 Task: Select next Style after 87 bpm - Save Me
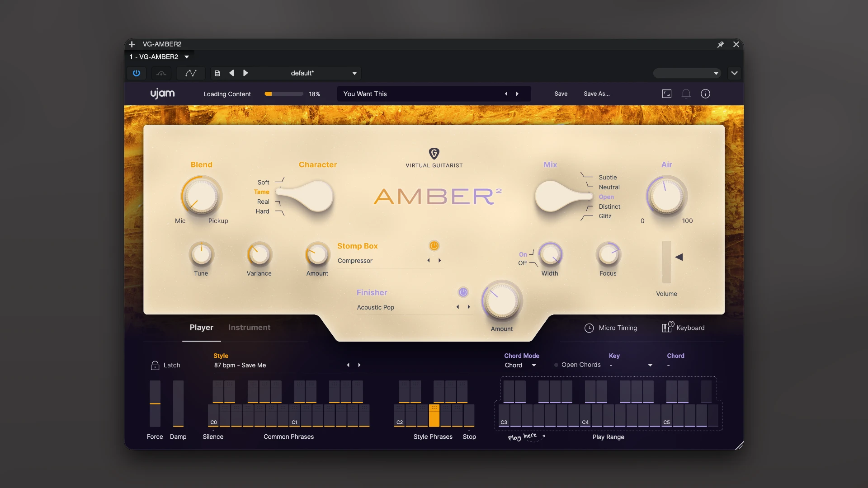359,365
